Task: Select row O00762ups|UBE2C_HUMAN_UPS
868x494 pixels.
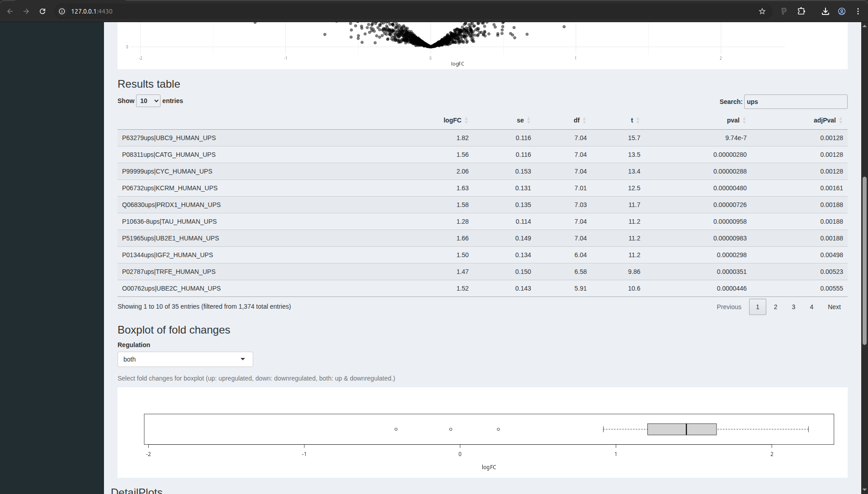Action: [482, 288]
